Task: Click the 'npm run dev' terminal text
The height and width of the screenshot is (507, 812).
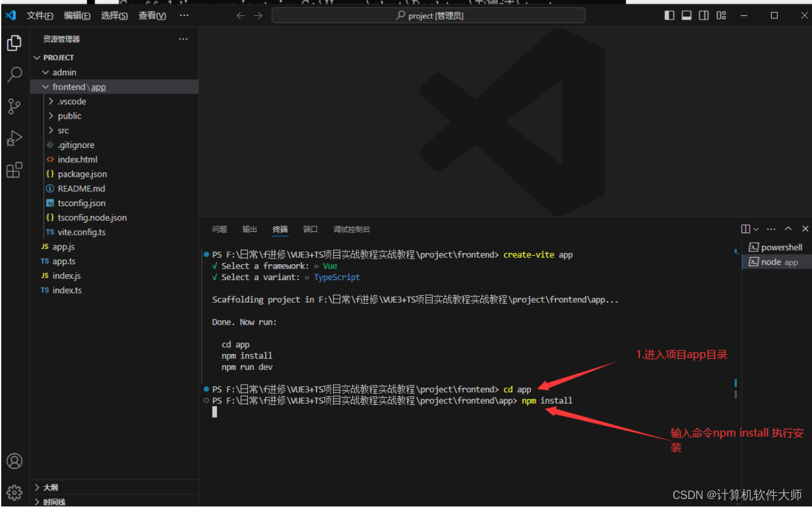Action: [247, 368]
